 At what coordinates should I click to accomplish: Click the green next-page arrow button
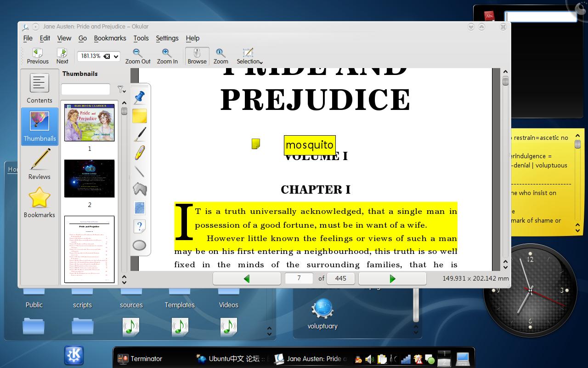tap(392, 278)
